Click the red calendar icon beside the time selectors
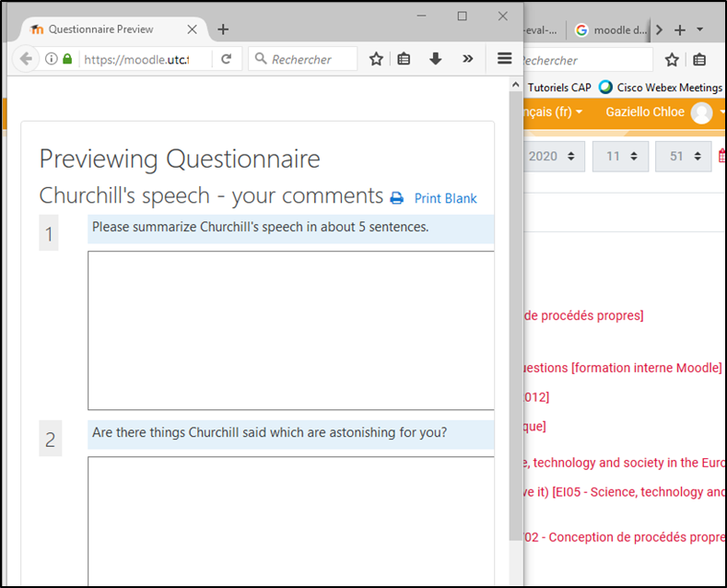This screenshot has height=588, width=727. point(722,156)
